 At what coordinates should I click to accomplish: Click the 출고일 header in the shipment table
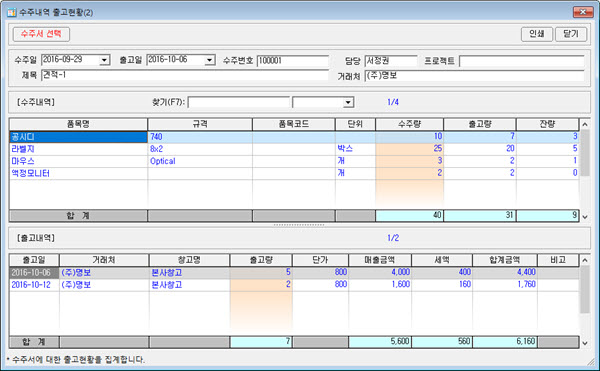coord(34,260)
